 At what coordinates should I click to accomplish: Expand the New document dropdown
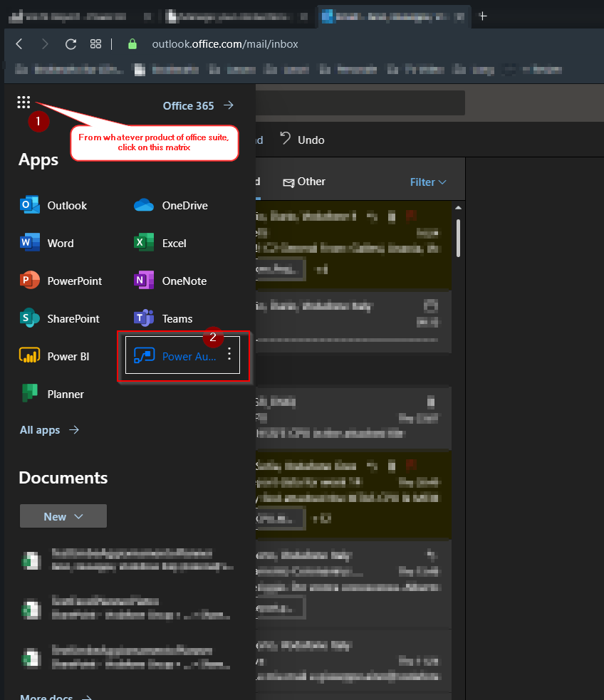[63, 516]
